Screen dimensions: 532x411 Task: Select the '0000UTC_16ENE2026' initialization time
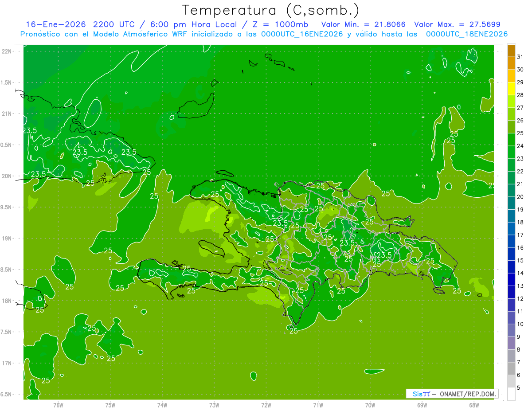click(x=302, y=34)
